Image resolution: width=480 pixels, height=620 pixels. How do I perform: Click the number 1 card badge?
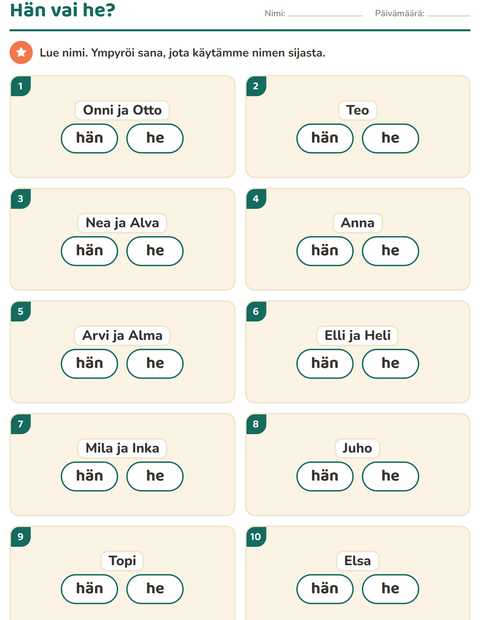point(21,86)
